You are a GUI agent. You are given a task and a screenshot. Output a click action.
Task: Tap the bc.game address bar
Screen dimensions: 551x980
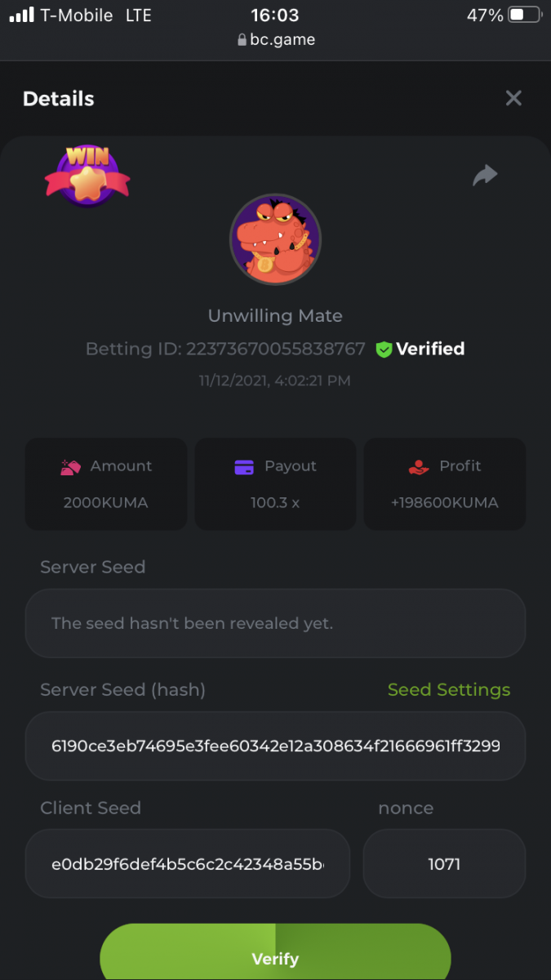point(276,39)
